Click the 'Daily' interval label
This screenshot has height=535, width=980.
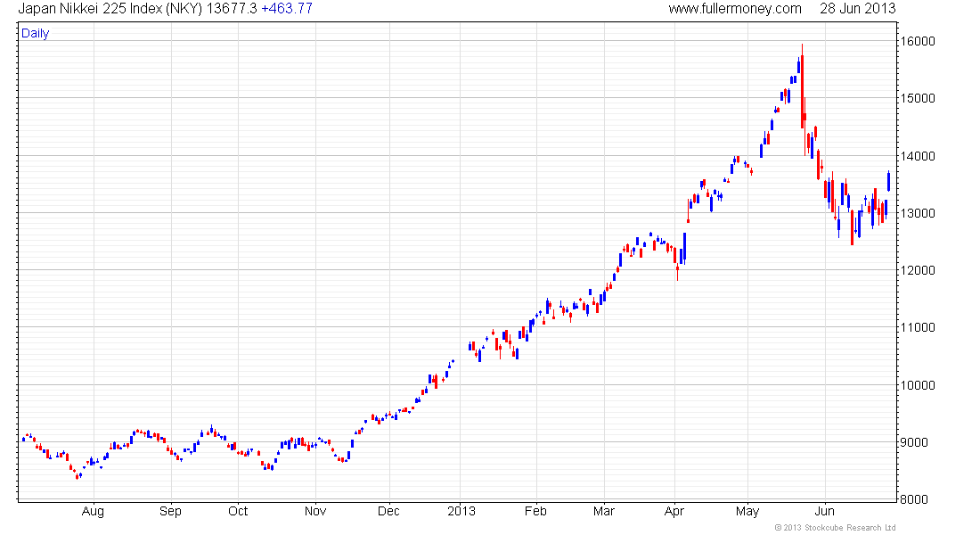[35, 33]
